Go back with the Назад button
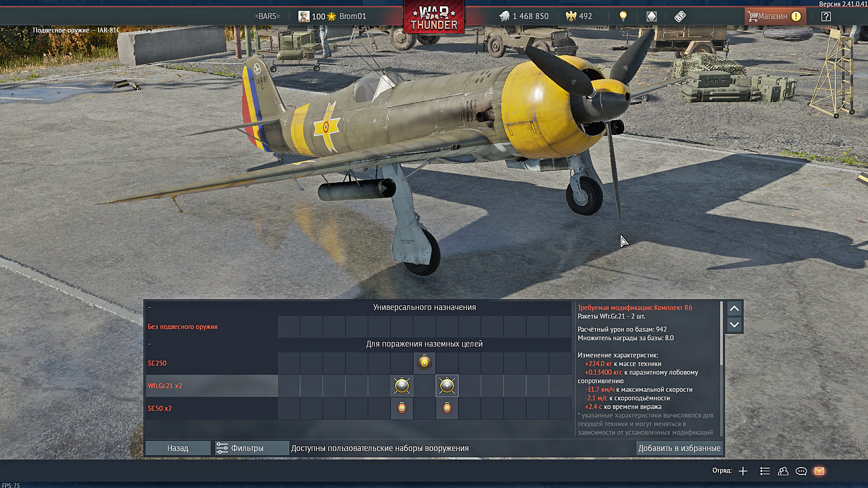 click(x=178, y=448)
